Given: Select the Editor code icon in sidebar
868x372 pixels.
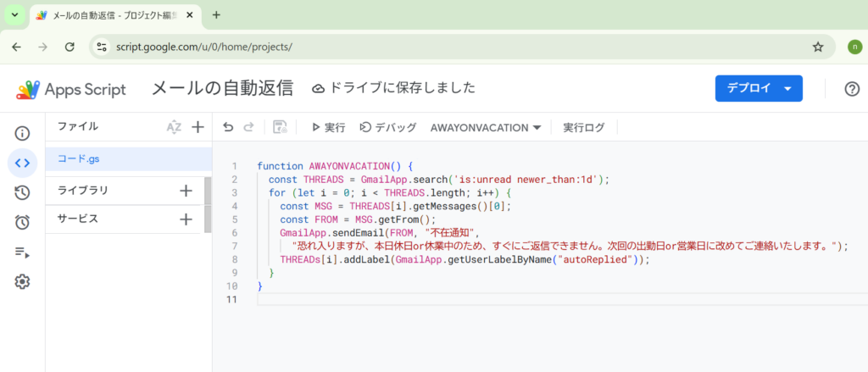Looking at the screenshot, I should pyautogui.click(x=23, y=163).
